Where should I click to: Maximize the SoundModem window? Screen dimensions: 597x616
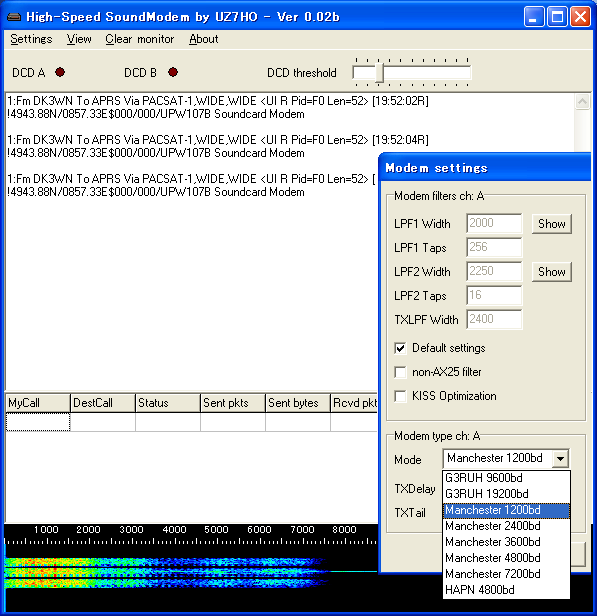557,17
